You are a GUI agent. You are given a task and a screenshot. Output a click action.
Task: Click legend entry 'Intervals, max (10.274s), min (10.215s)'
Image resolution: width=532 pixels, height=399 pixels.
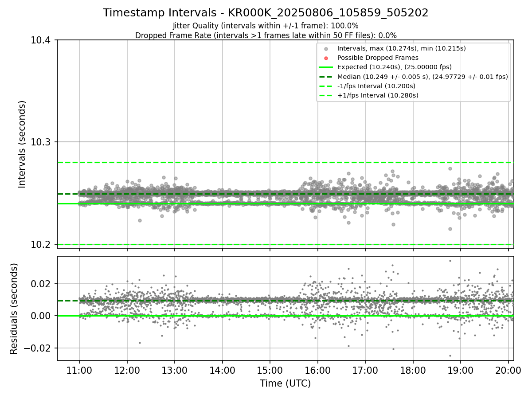tap(401, 48)
